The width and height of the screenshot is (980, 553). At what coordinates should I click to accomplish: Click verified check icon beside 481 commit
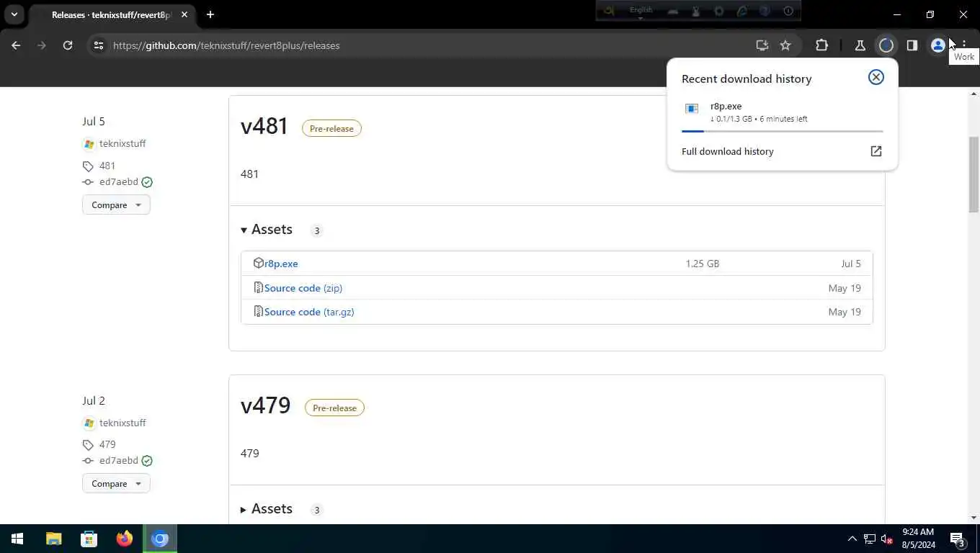click(147, 182)
